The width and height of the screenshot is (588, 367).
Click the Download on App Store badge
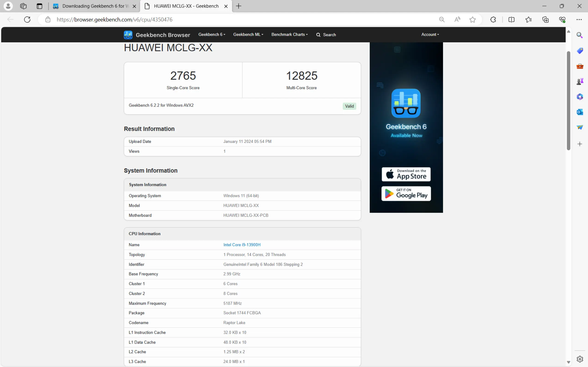[x=406, y=174]
